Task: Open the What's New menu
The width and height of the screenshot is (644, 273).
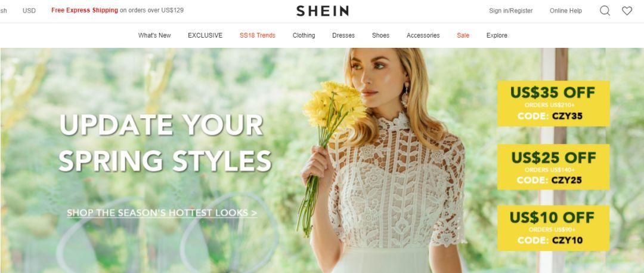Action: click(x=154, y=35)
